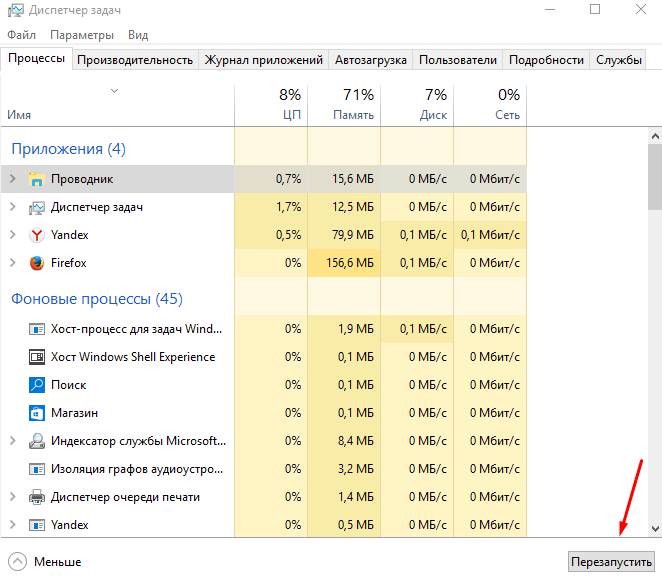The image size is (662, 585).
Task: Click the Изоляция графов аудиоустройств icon
Action: point(37,469)
